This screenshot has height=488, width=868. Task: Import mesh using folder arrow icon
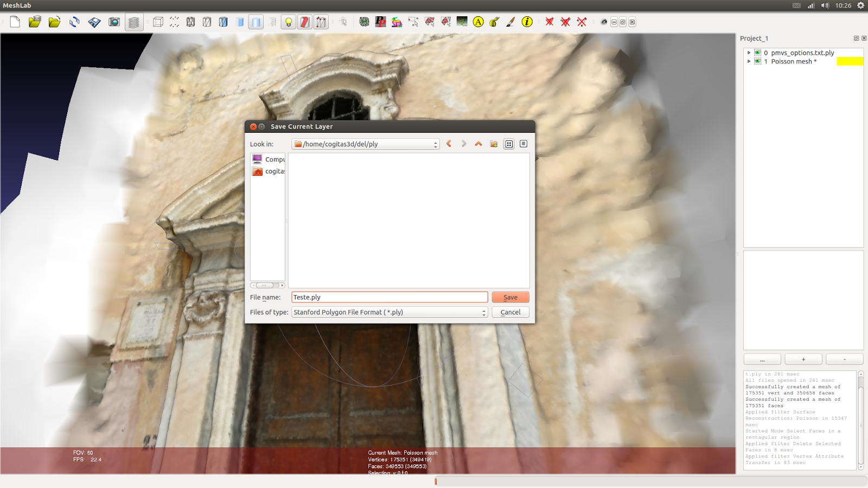coord(54,22)
